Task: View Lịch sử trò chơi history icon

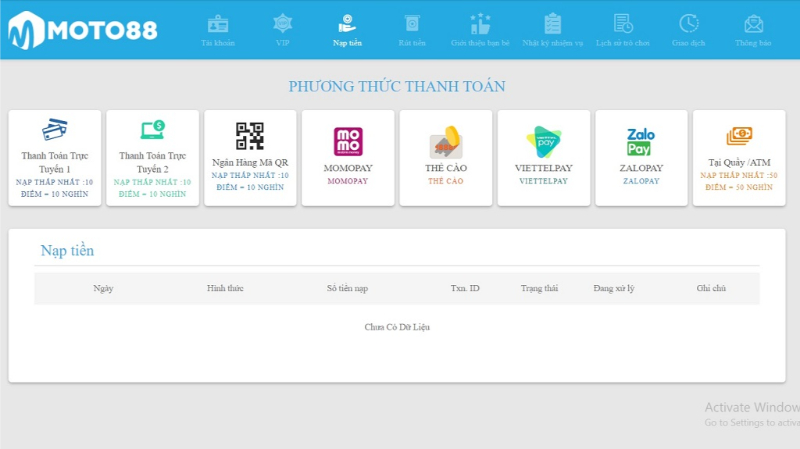Action: (x=623, y=24)
